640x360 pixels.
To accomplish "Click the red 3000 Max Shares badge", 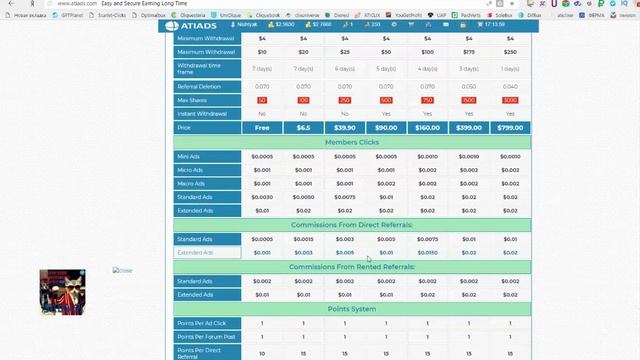I will coord(510,100).
